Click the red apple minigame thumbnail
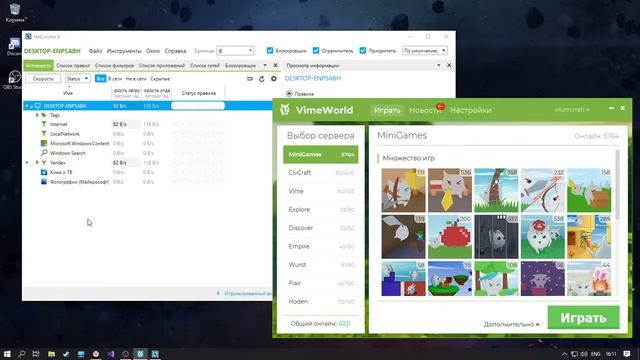This screenshot has width=640, height=360. pos(450,237)
